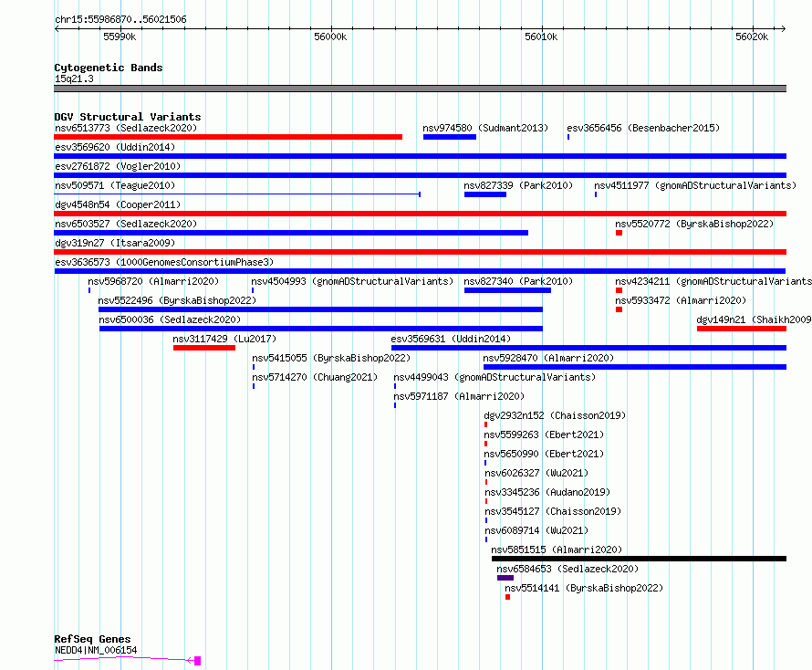Open nsv6500036 (Sedlazeck2020) variant label
Viewport: 812px width, 670px height.
170,319
